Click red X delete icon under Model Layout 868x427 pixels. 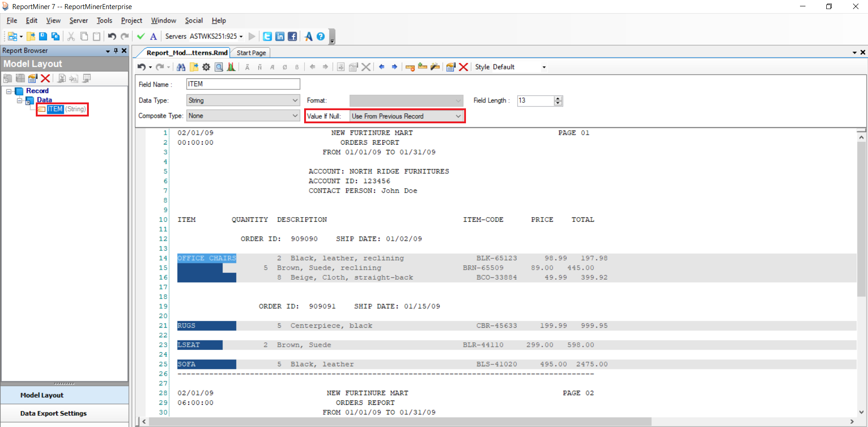[x=45, y=78]
